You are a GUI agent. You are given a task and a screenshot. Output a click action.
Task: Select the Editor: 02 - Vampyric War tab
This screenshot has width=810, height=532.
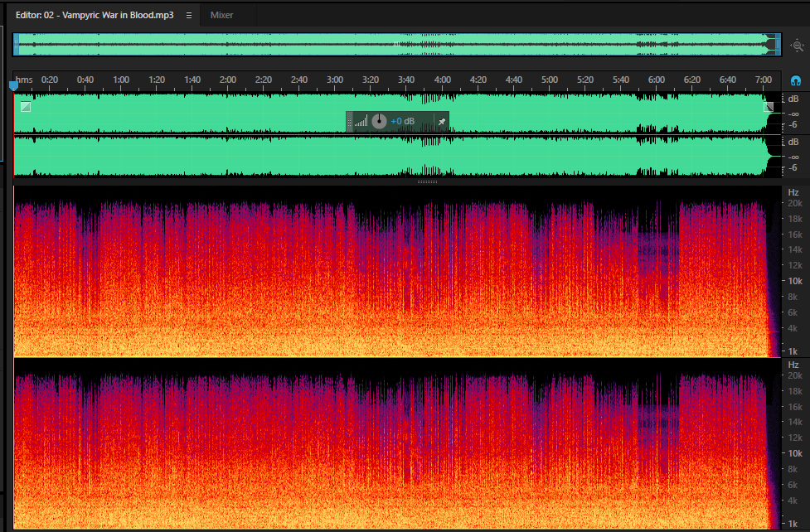click(x=95, y=15)
